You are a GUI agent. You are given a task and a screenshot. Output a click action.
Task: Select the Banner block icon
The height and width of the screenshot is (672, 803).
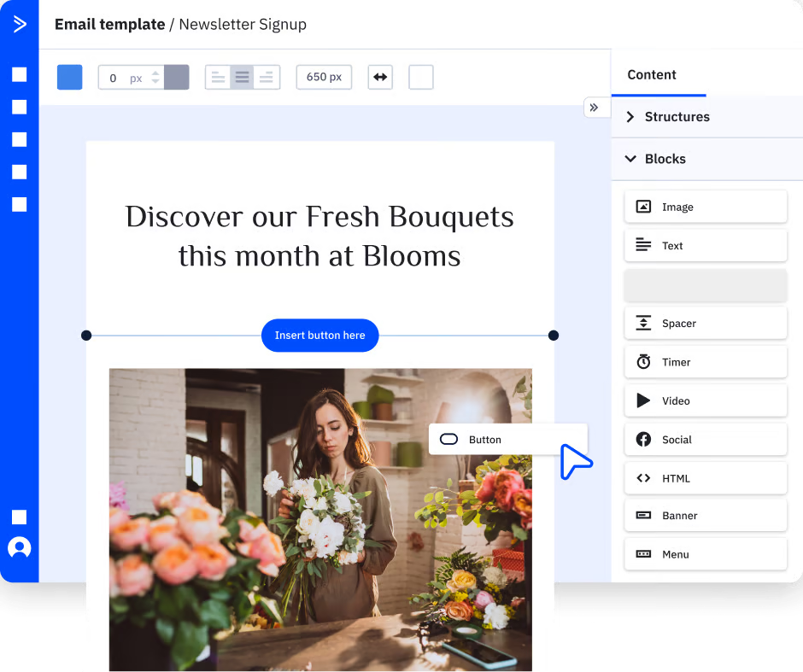click(644, 516)
